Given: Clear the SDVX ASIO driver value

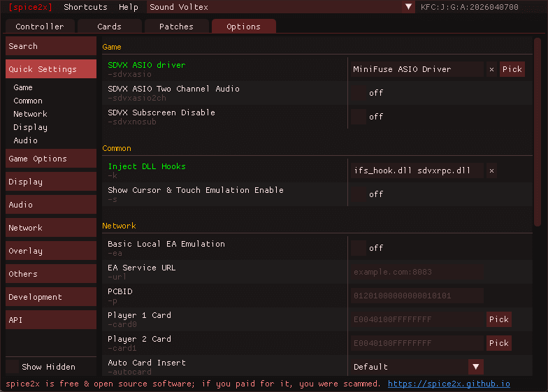Looking at the screenshot, I should click(x=492, y=69).
